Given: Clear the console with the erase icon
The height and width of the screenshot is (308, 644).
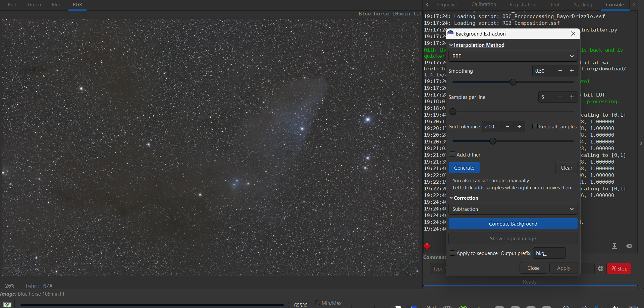Looking at the screenshot, I should pos(629,246).
